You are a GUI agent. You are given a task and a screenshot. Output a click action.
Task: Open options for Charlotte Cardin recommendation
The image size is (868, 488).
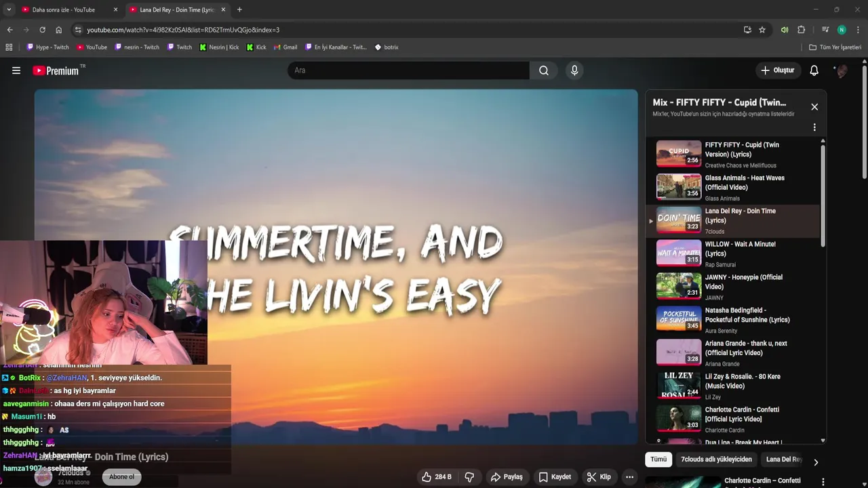[x=823, y=482]
